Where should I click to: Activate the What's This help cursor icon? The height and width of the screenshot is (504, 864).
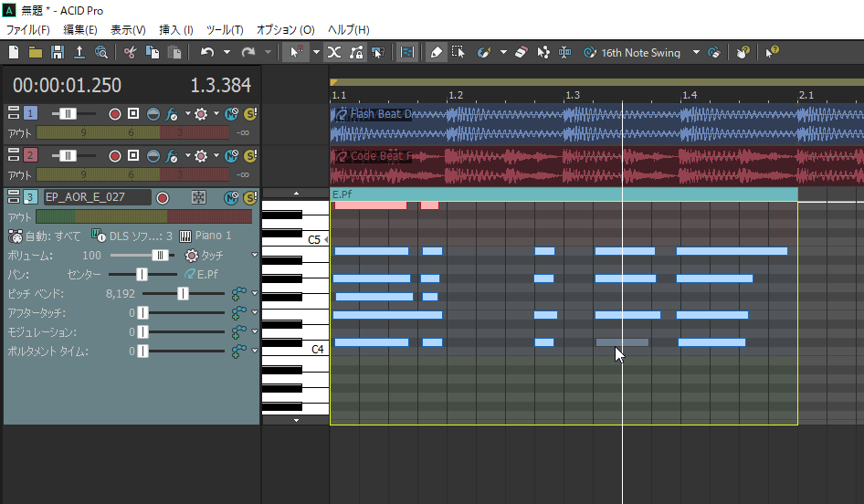click(x=772, y=52)
